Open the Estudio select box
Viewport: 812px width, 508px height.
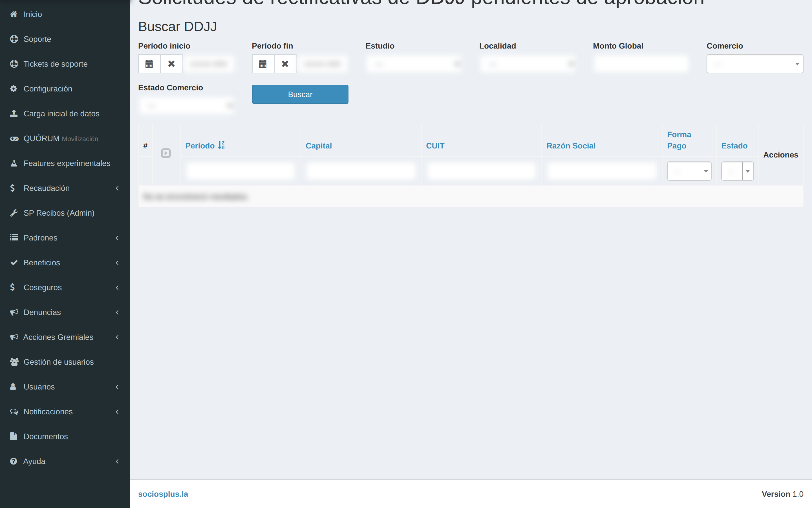tap(413, 64)
